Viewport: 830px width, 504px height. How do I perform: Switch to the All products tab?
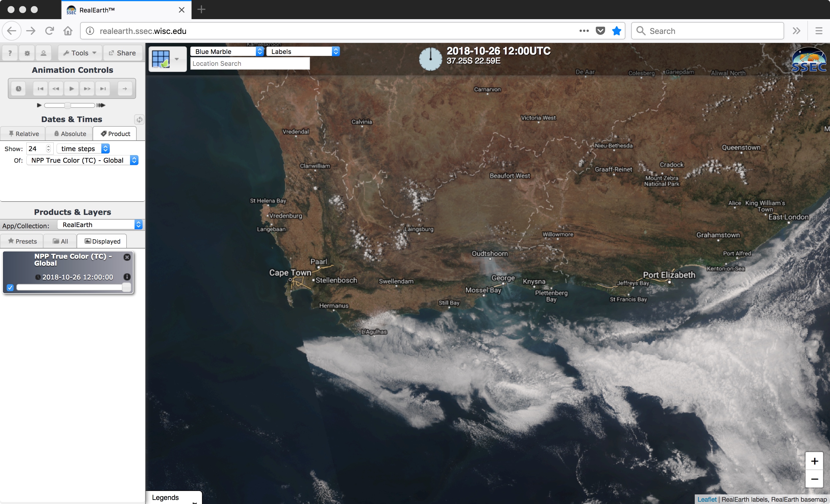[x=61, y=241]
